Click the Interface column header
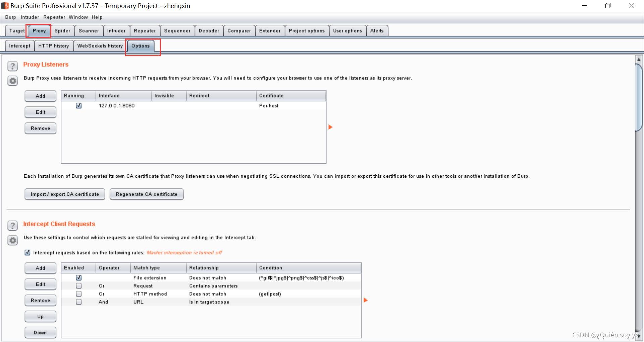The image size is (644, 342). 124,96
